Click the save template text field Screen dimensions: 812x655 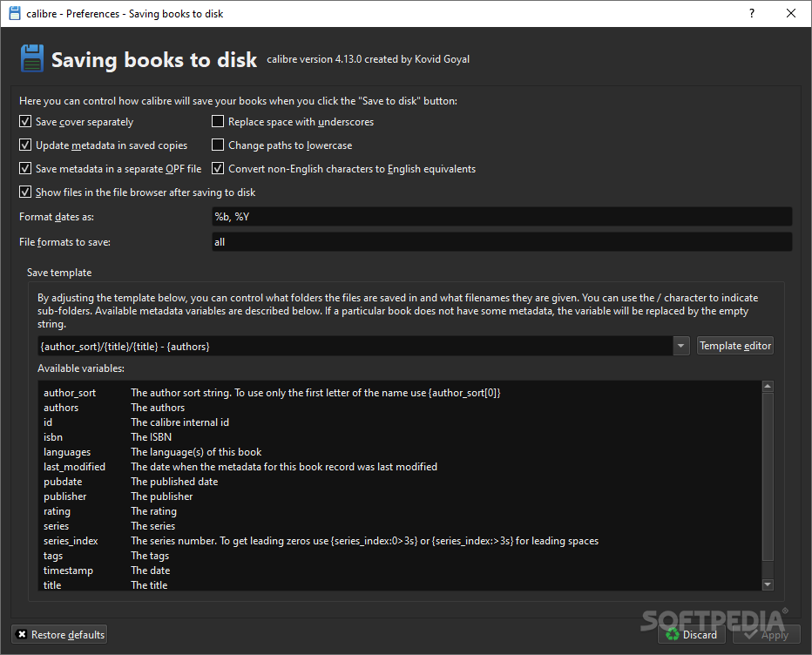[355, 346]
